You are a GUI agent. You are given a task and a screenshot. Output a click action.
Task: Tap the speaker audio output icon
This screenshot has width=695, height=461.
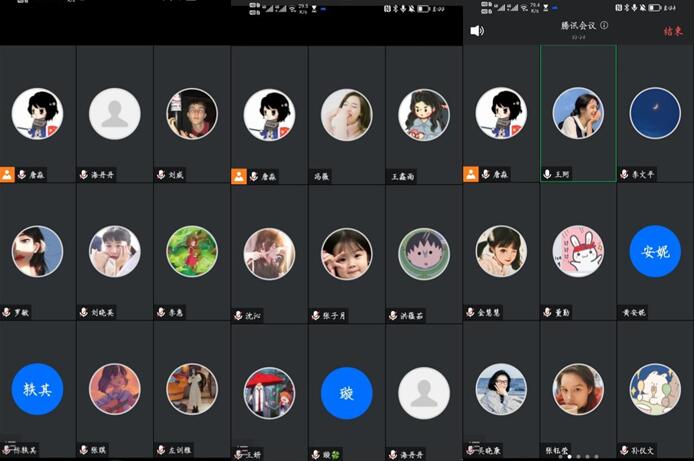pos(477,31)
